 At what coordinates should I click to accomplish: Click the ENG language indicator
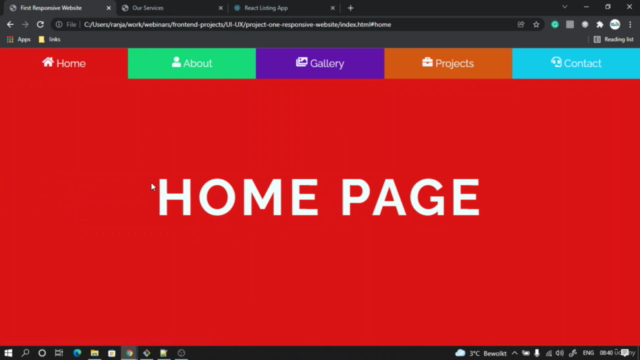(588, 353)
